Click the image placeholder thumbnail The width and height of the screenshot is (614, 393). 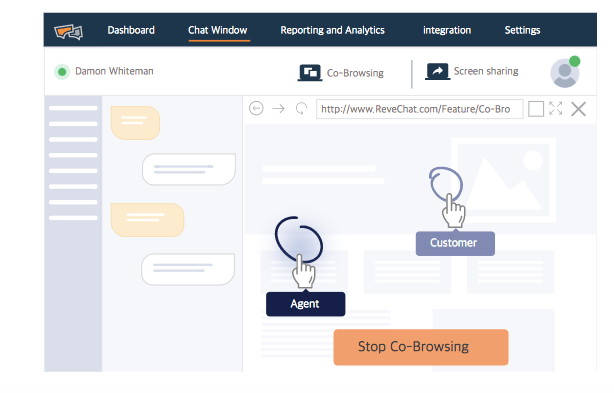[x=504, y=180]
